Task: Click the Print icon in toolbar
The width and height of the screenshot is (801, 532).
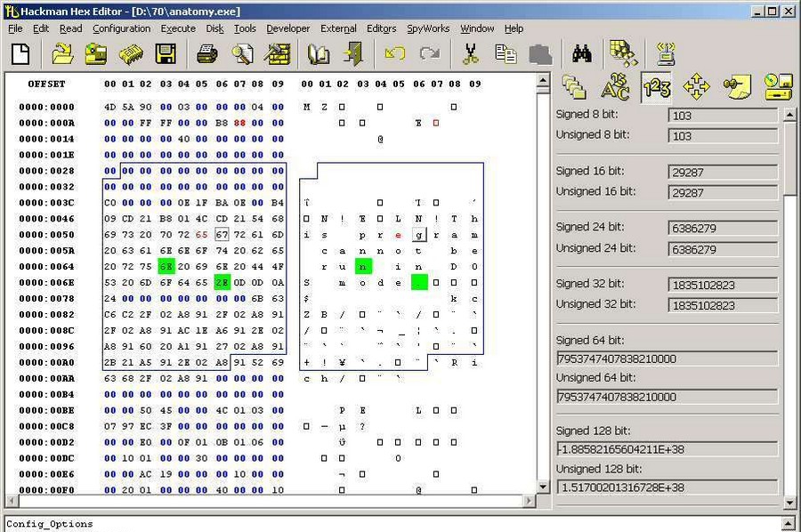Action: tap(207, 54)
